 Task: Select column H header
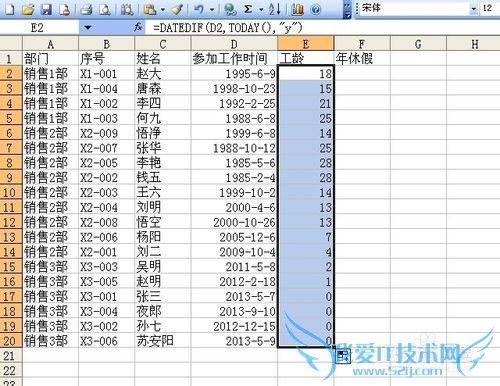click(473, 44)
